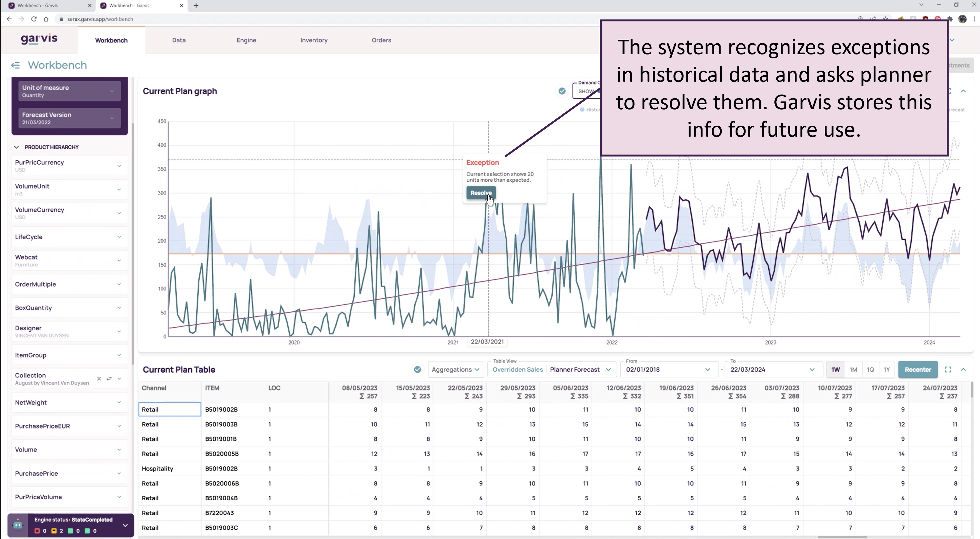Open the Aggregations dropdown

pyautogui.click(x=455, y=370)
